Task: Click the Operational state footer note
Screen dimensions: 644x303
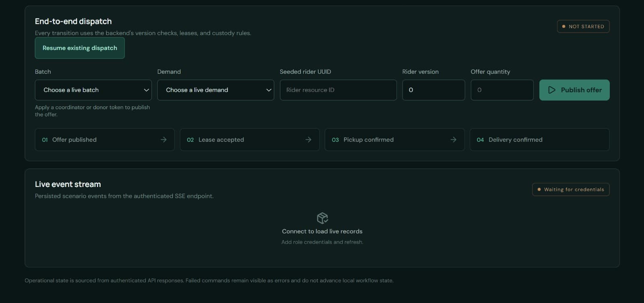Action: pyautogui.click(x=209, y=280)
